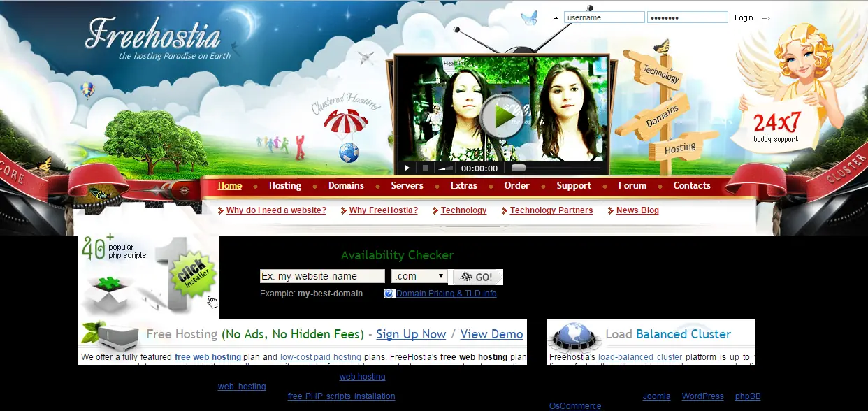The width and height of the screenshot is (868, 411).
Task: Open the Forum menu item
Action: 632,186
